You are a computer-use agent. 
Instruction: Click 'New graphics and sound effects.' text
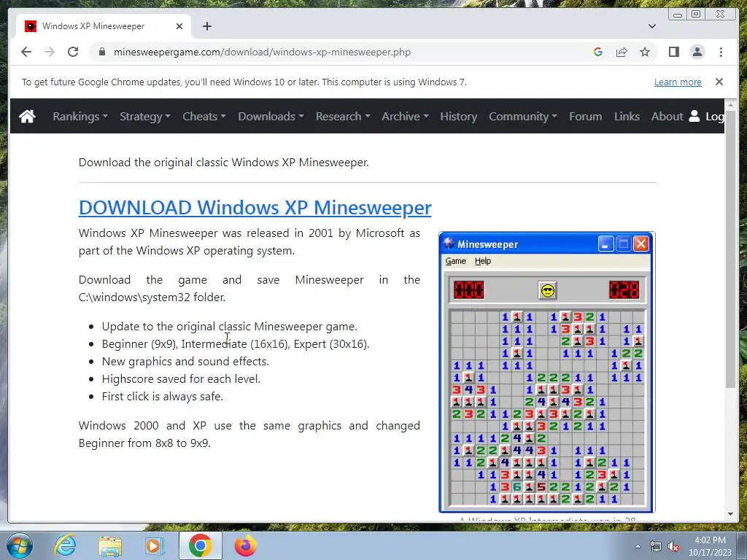point(185,361)
